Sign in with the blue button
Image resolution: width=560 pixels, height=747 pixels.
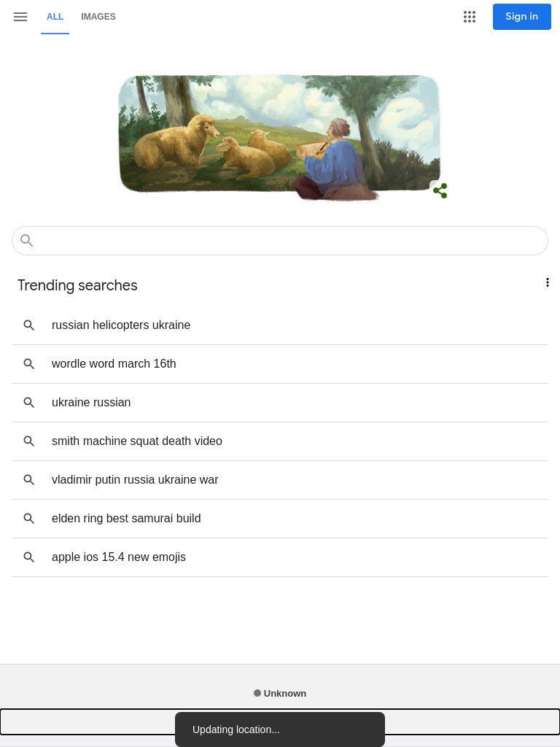click(x=522, y=17)
